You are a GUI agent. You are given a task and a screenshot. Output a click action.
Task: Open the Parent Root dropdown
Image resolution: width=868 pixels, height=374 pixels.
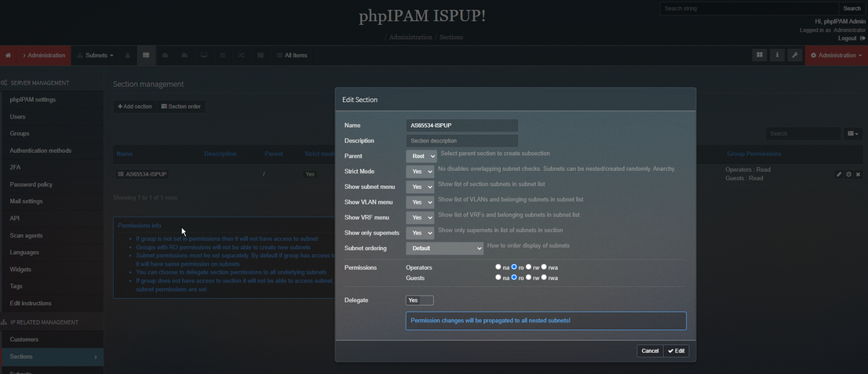click(421, 156)
